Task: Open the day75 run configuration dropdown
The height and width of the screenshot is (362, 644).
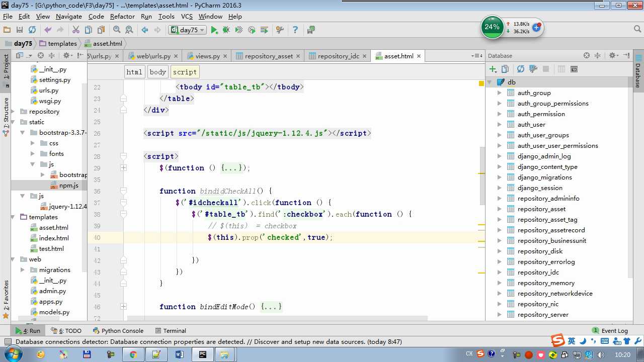Action: [x=187, y=30]
